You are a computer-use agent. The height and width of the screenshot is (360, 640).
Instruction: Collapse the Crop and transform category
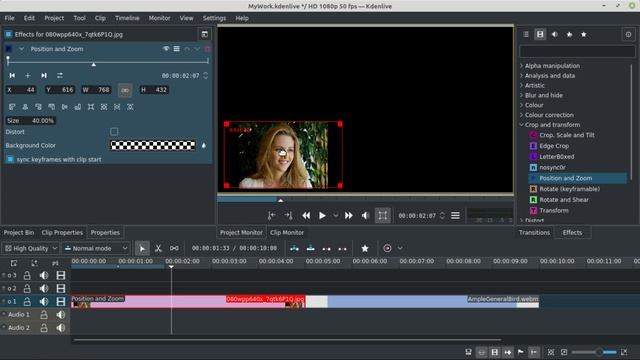[x=522, y=125]
